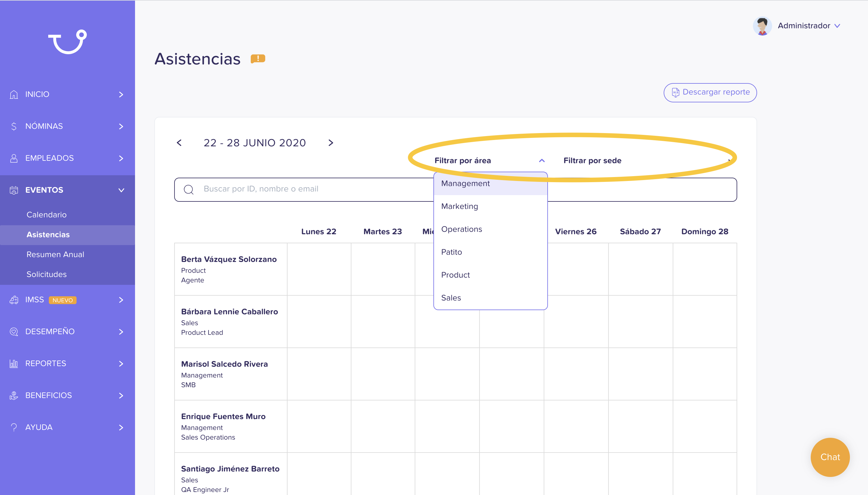
Task: Click the REPORTES bar chart icon
Action: tap(14, 363)
